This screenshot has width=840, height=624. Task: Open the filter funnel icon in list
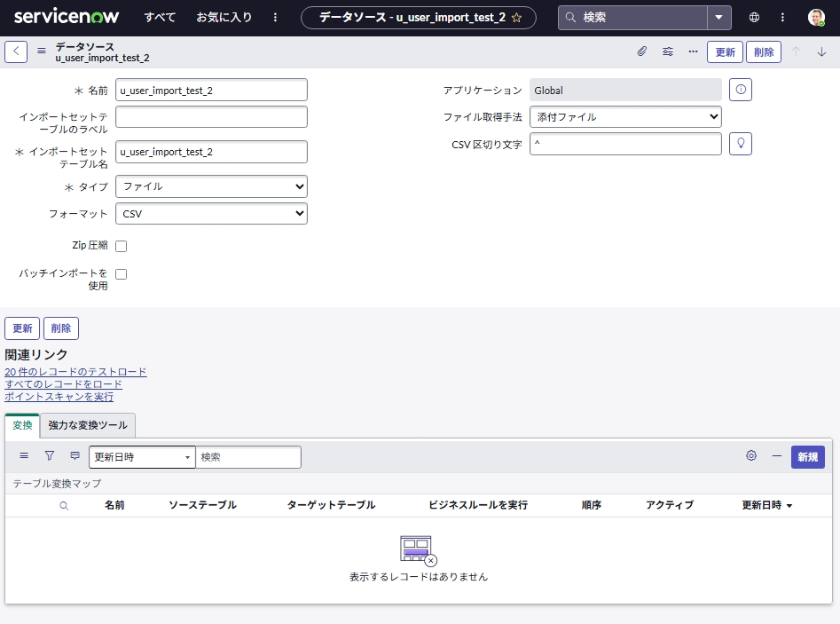tap(50, 455)
